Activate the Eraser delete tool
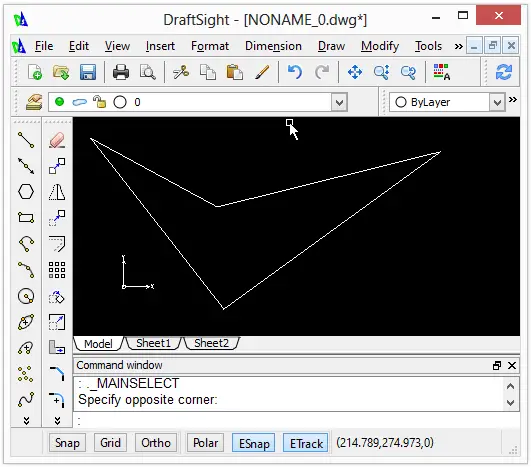The image size is (531, 467). (x=57, y=140)
